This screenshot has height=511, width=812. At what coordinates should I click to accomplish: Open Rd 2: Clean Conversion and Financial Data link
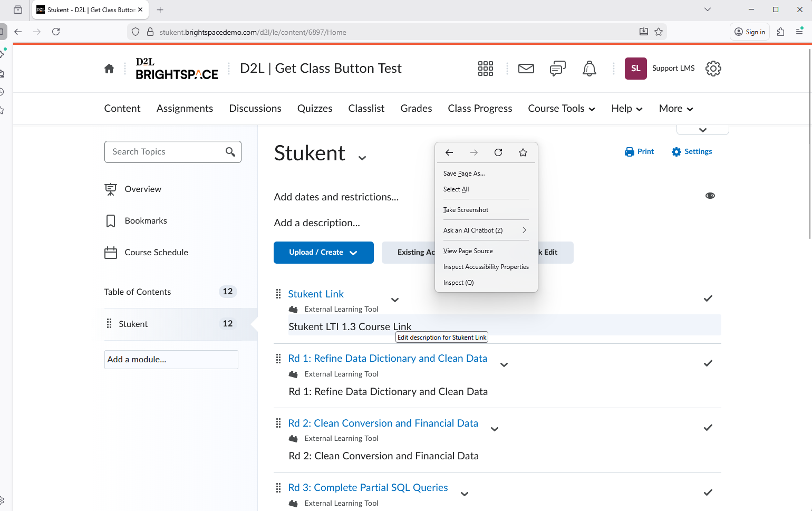[383, 423]
